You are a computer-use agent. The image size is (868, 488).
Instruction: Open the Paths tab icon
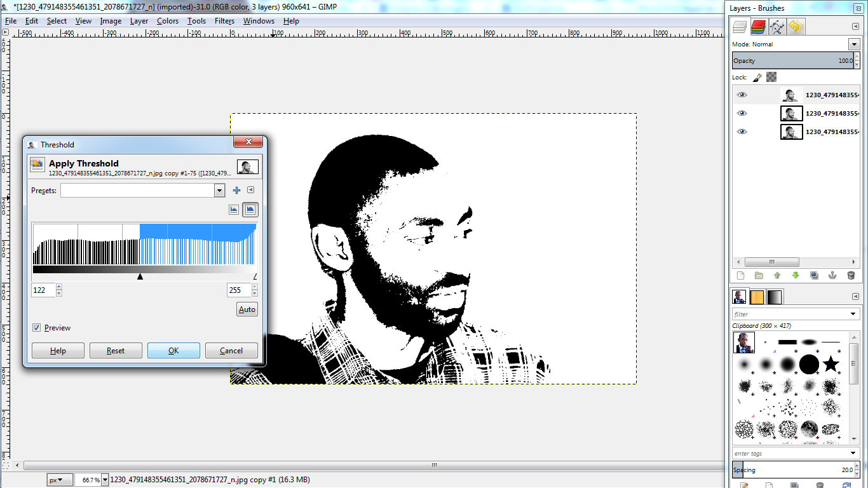point(777,27)
